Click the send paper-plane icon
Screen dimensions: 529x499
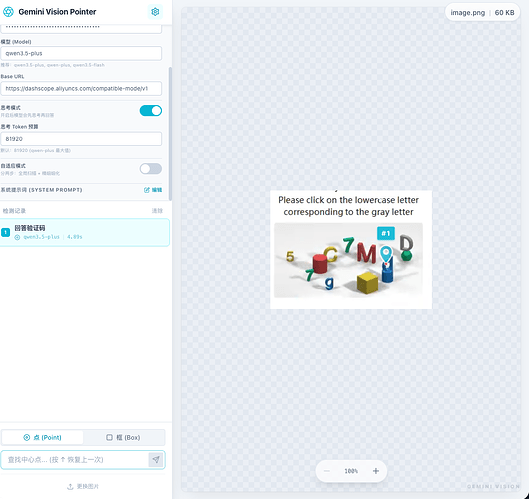[x=156, y=460]
